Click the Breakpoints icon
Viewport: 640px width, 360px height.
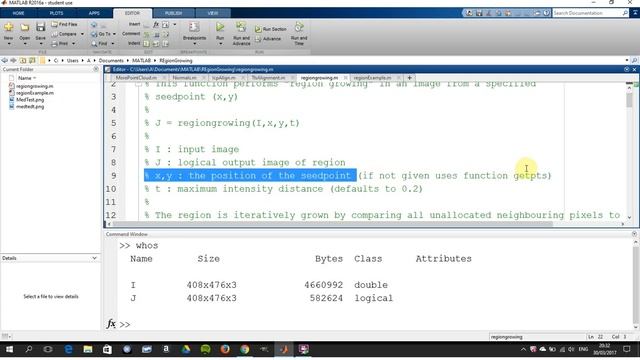click(x=194, y=27)
